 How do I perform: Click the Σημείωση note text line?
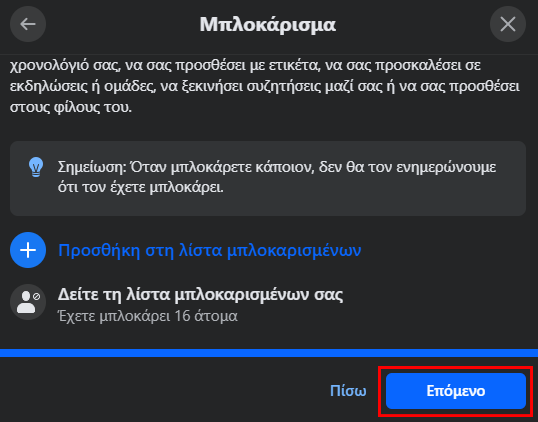pos(277,167)
